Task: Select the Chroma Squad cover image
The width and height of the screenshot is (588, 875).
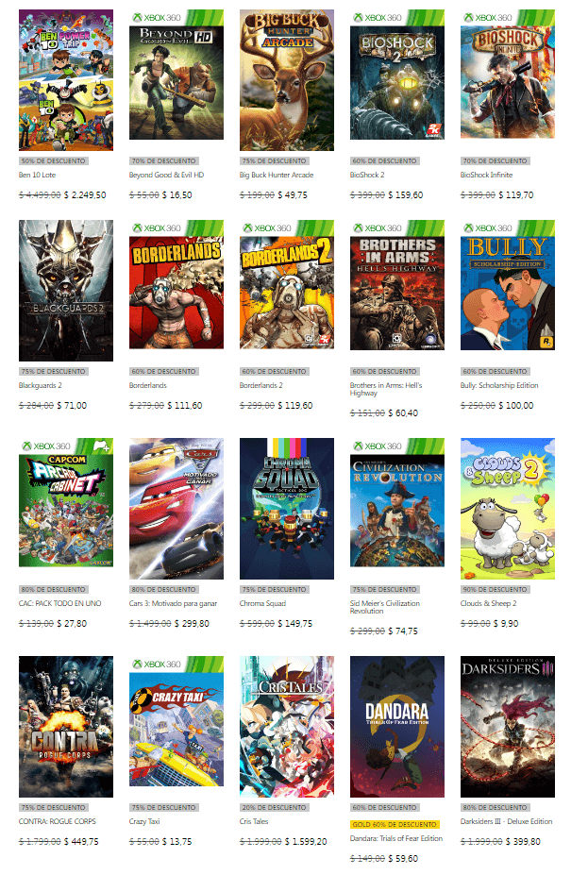Action: point(287,509)
